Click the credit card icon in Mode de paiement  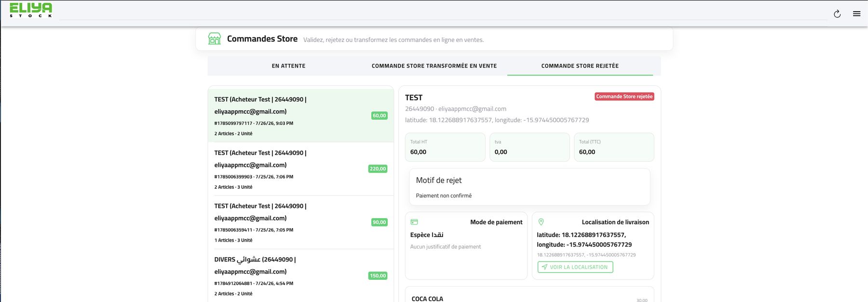tap(414, 222)
